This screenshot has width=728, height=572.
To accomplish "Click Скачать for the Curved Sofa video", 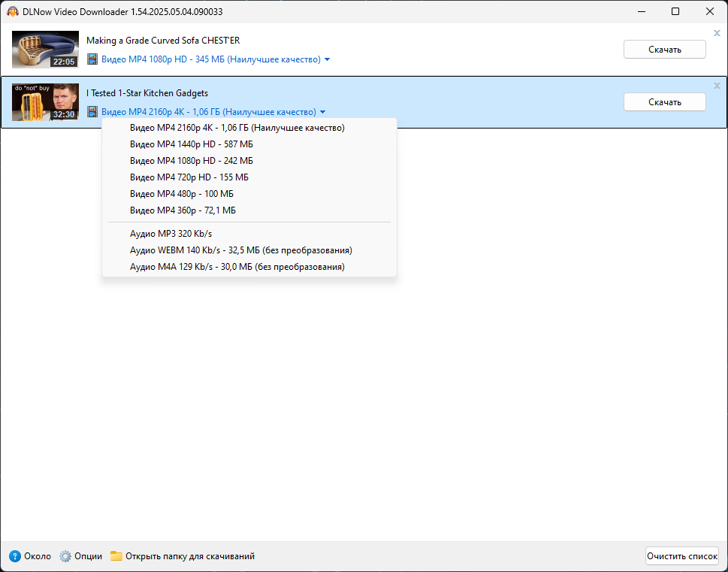I will pos(664,50).
